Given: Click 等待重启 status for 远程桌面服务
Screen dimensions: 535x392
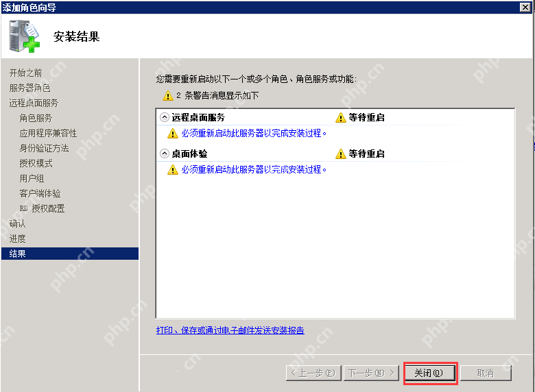Looking at the screenshot, I should (366, 118).
